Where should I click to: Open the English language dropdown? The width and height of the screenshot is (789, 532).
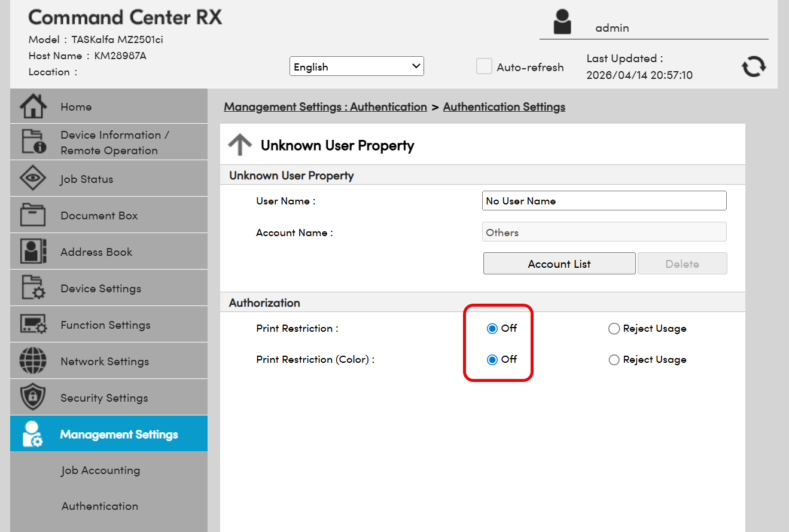pos(357,66)
